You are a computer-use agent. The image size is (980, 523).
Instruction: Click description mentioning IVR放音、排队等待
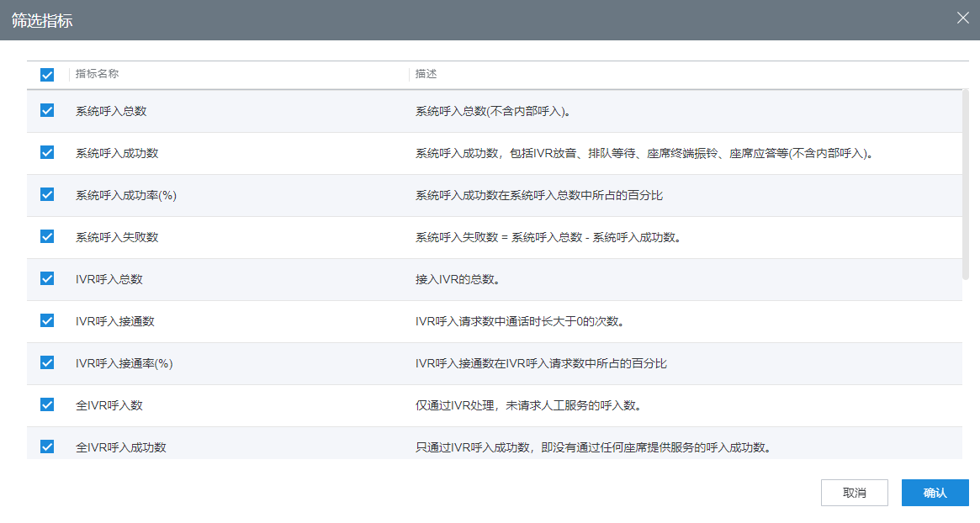(644, 153)
